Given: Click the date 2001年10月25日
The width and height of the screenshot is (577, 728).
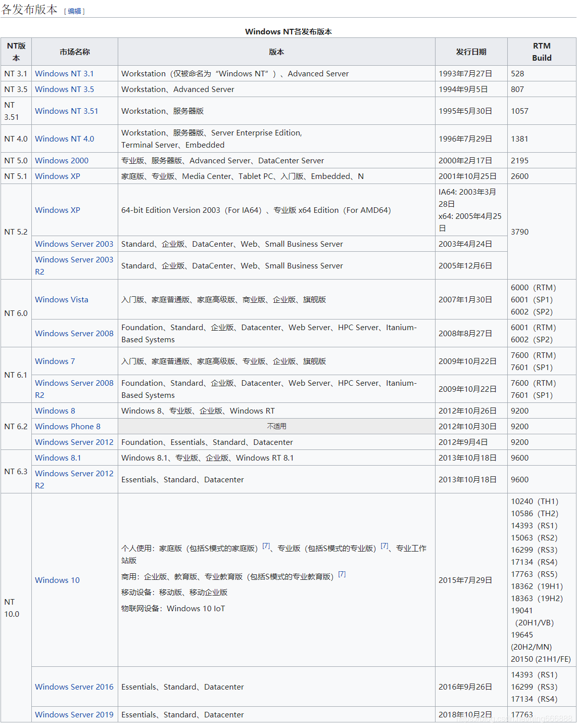Looking at the screenshot, I should tap(467, 176).
